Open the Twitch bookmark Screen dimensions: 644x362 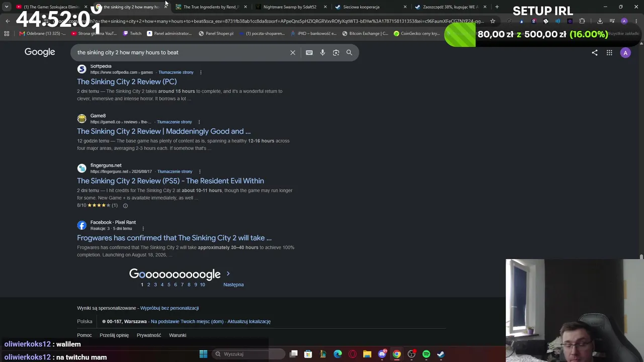[132, 34]
